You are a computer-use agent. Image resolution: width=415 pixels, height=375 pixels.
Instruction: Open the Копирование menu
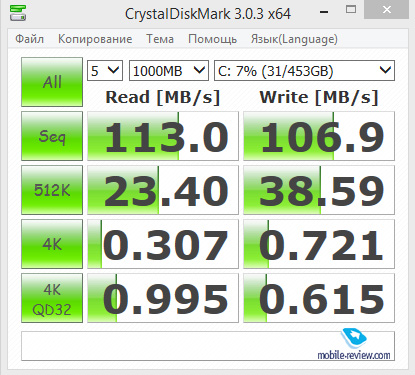pos(95,39)
